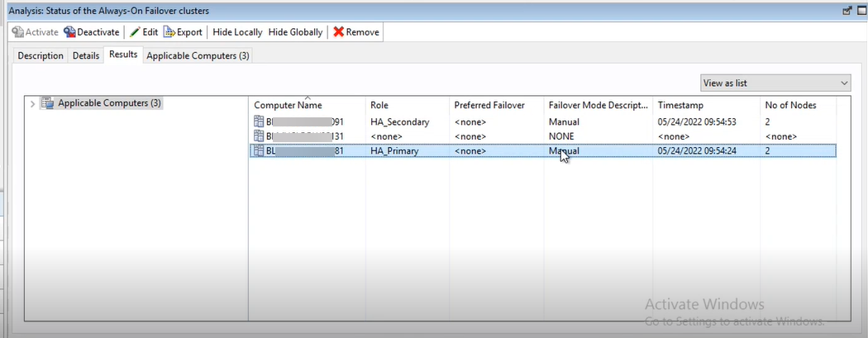Select the HA_Secondary role cell
The height and width of the screenshot is (338, 868).
(399, 121)
